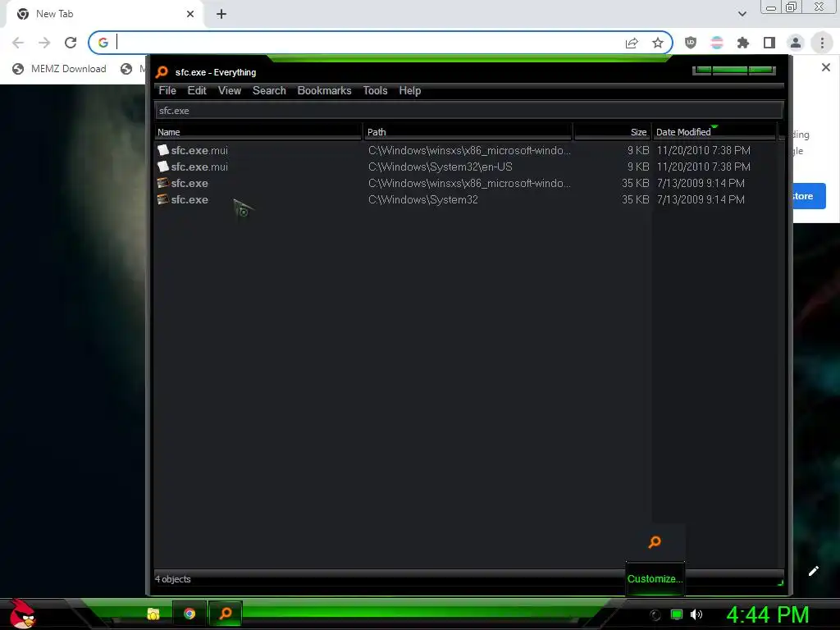Select sfc.exe.mui file in System32\en-US

click(199, 167)
